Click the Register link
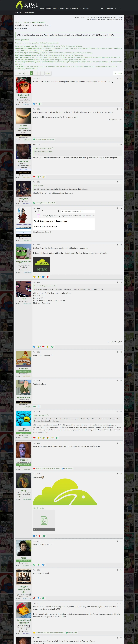This screenshot has width=138, height=644. coord(110,8)
